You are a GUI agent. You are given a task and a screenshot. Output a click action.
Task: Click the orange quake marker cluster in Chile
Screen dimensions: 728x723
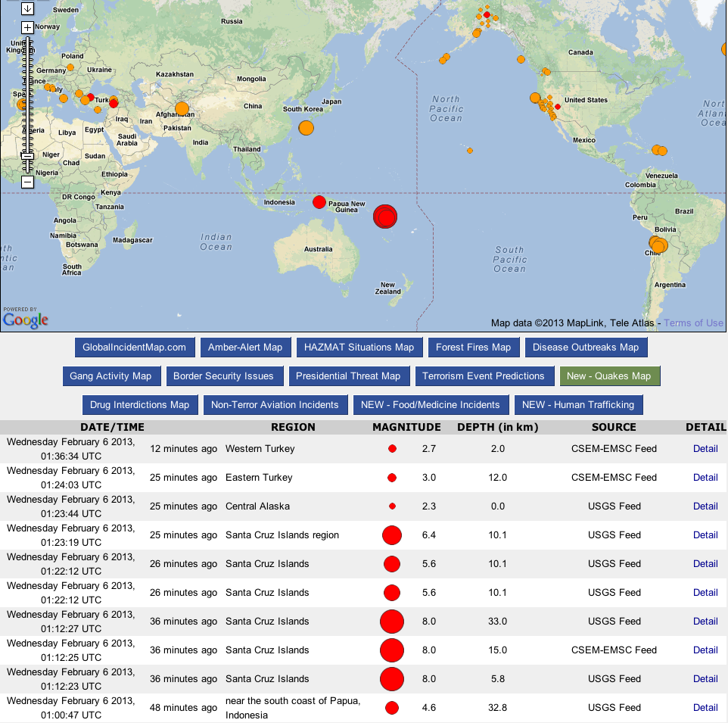[x=658, y=245]
